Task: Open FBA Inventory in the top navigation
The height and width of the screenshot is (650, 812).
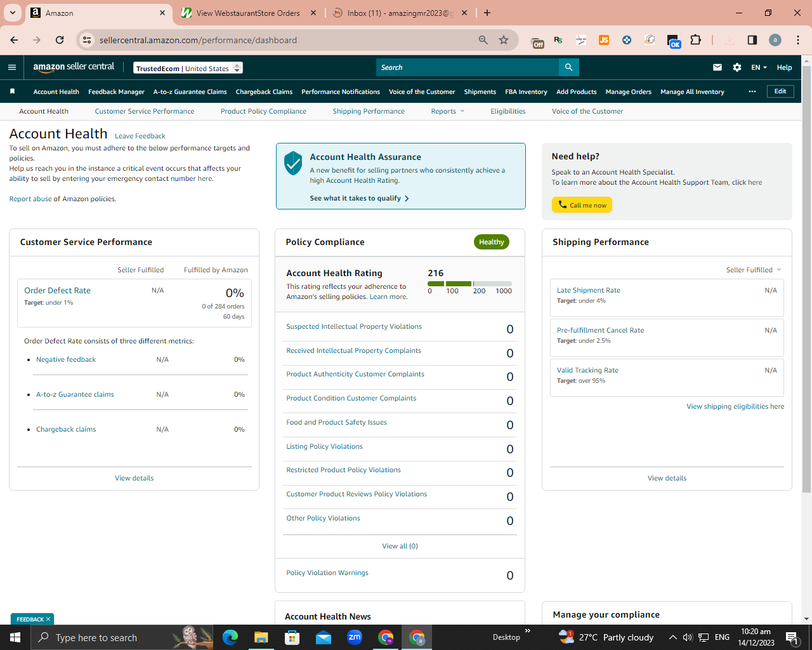Action: pos(526,91)
